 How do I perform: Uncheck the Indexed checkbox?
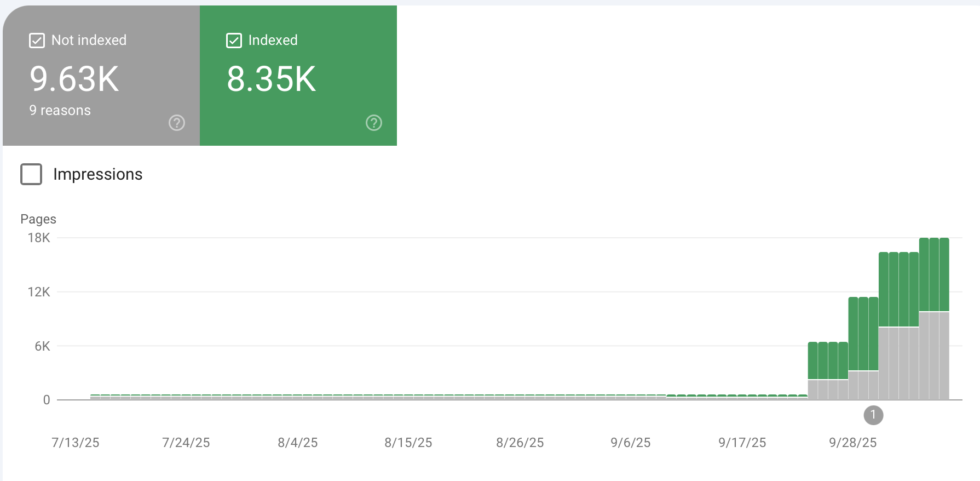[234, 41]
